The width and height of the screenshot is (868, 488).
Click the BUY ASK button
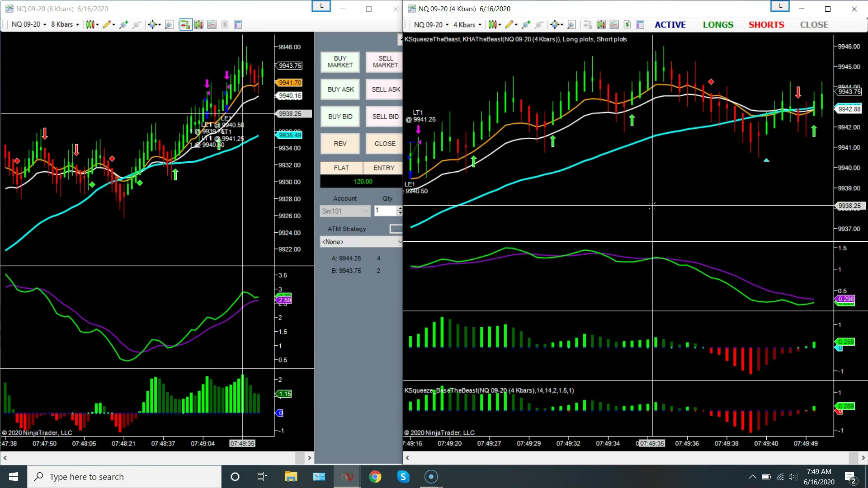coord(340,89)
